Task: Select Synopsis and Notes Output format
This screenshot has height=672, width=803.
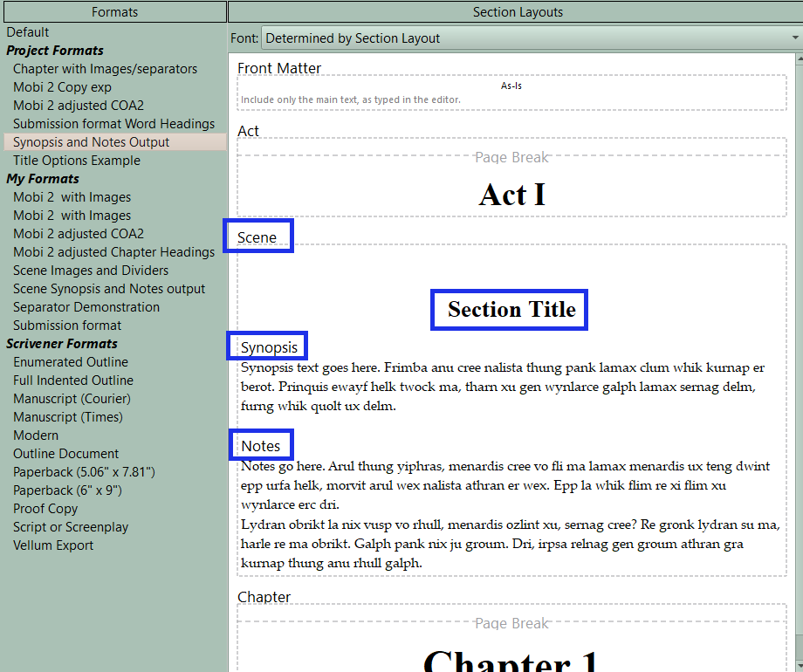Action: [91, 142]
